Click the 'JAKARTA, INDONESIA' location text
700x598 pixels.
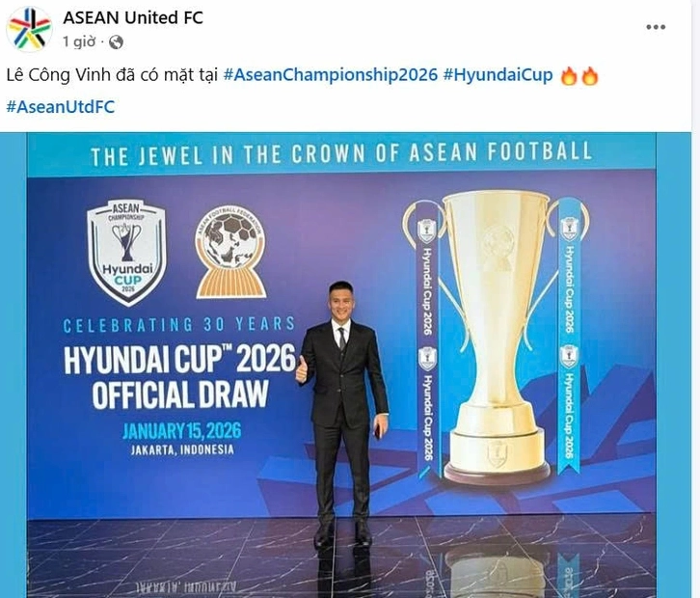click(182, 449)
